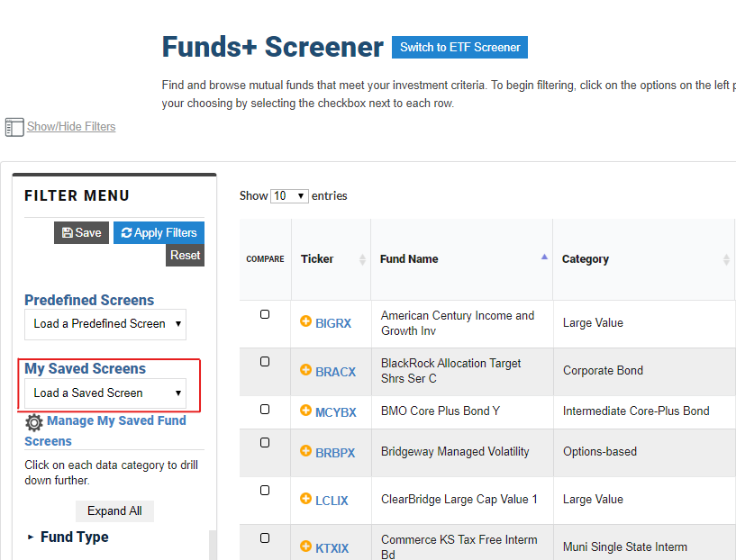Viewport: 736px width, 560px height.
Task: Expand MCYBX row with orange plus icon
Action: [305, 411]
